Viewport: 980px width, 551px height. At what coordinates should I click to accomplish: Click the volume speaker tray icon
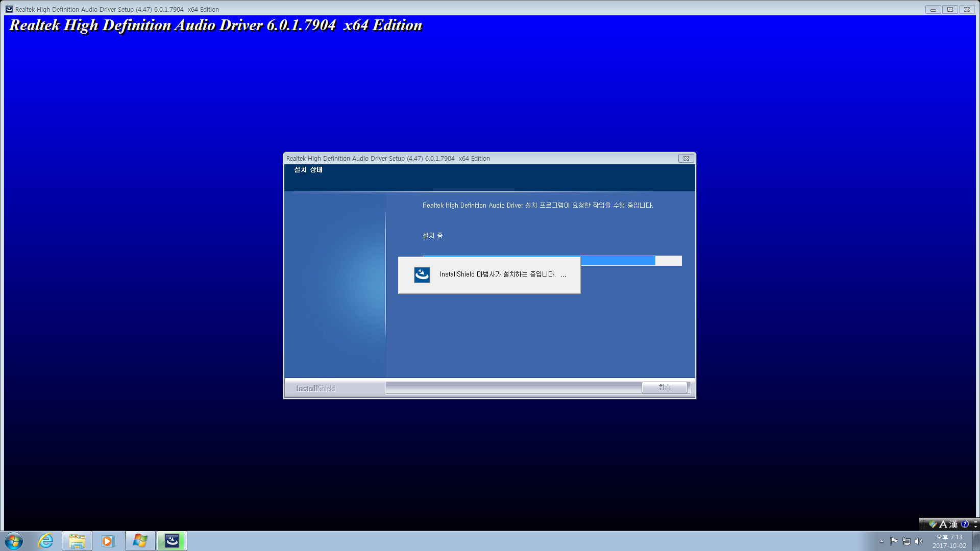919,541
